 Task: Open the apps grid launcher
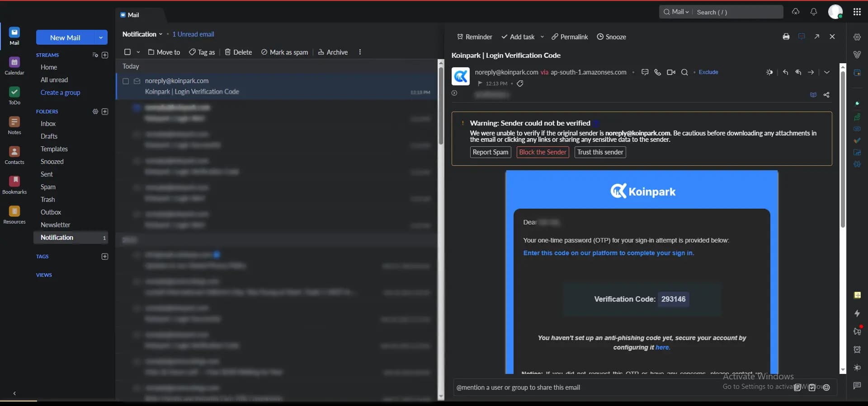(857, 12)
